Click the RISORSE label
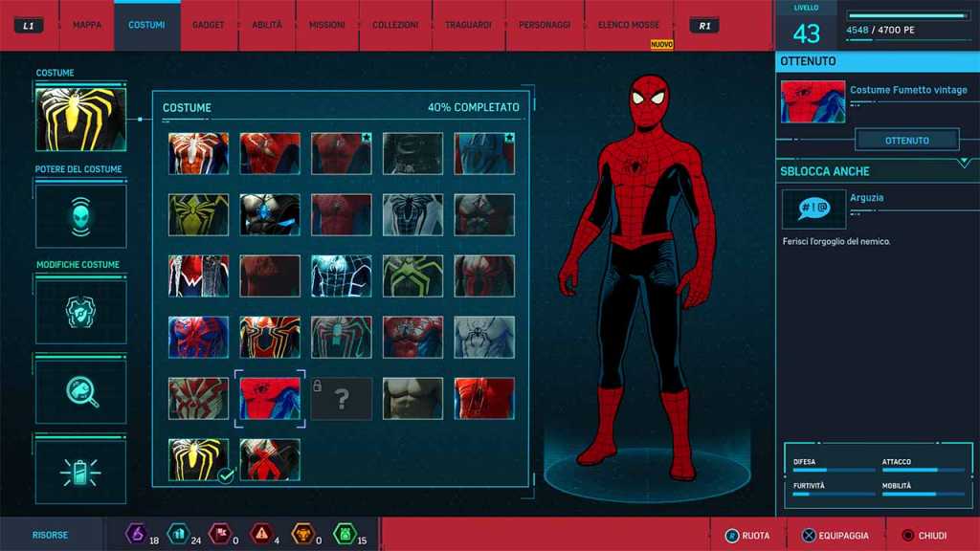 pyautogui.click(x=50, y=535)
